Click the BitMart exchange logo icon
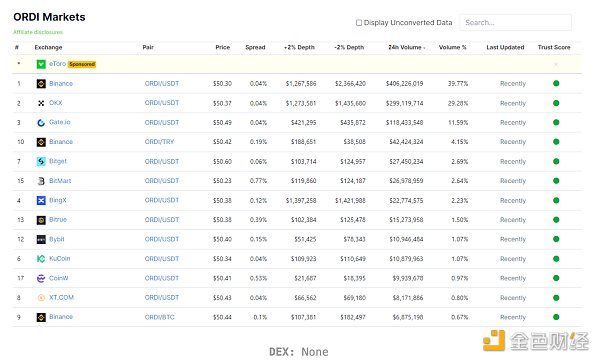This screenshot has width=600, height=362. pos(41,181)
